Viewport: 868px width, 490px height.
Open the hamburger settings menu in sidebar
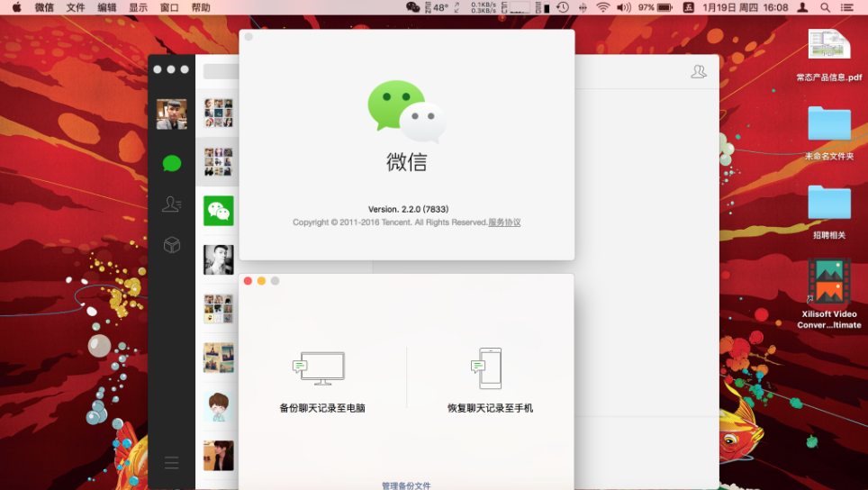(171, 463)
